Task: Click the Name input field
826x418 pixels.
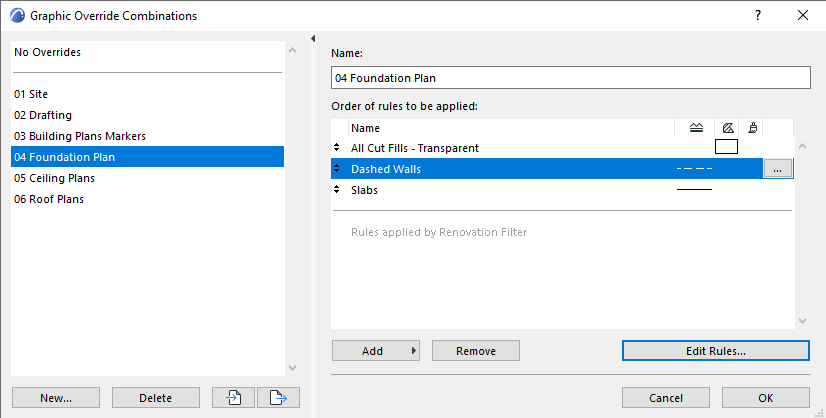Action: click(x=570, y=78)
